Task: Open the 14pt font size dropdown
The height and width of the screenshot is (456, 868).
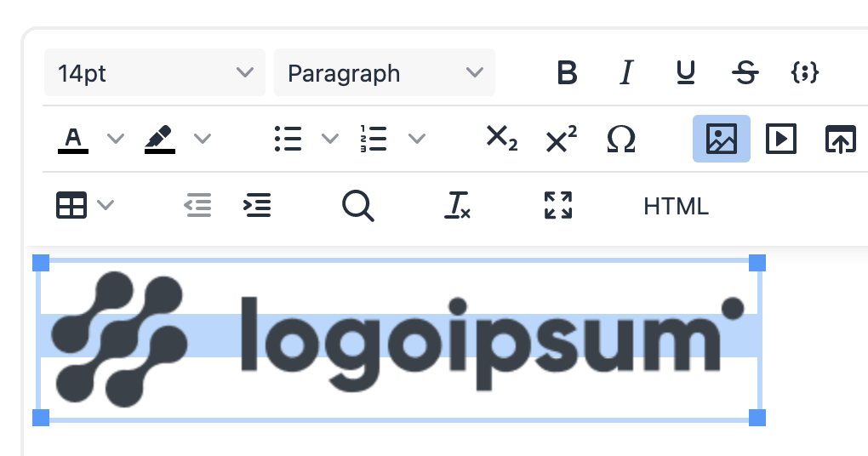Action: pyautogui.click(x=155, y=73)
